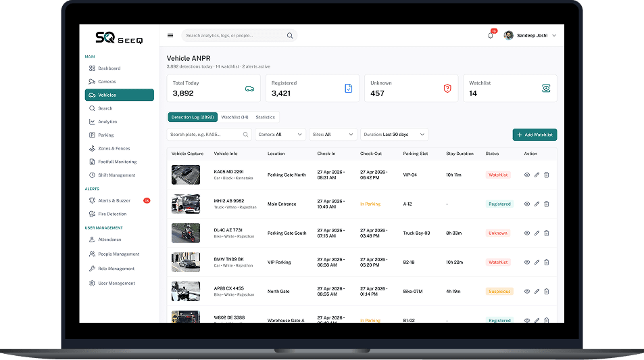Click Zones & Fences icon

click(92, 148)
